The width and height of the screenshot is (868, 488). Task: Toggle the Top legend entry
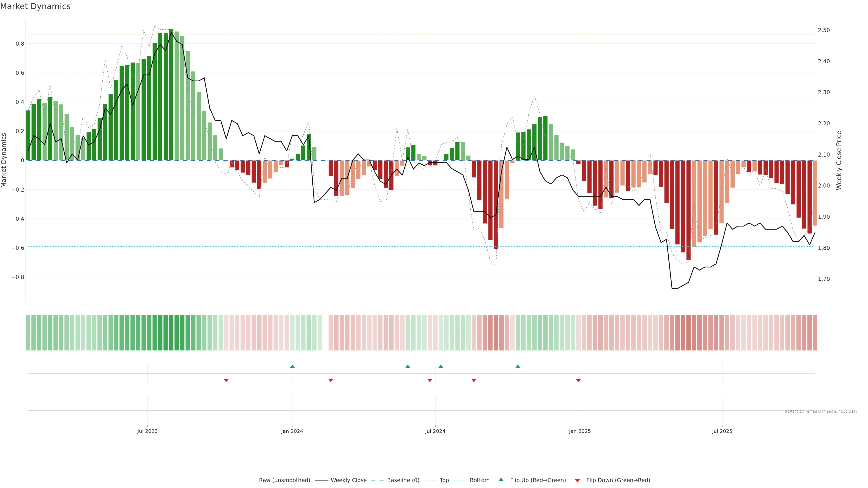444,480
